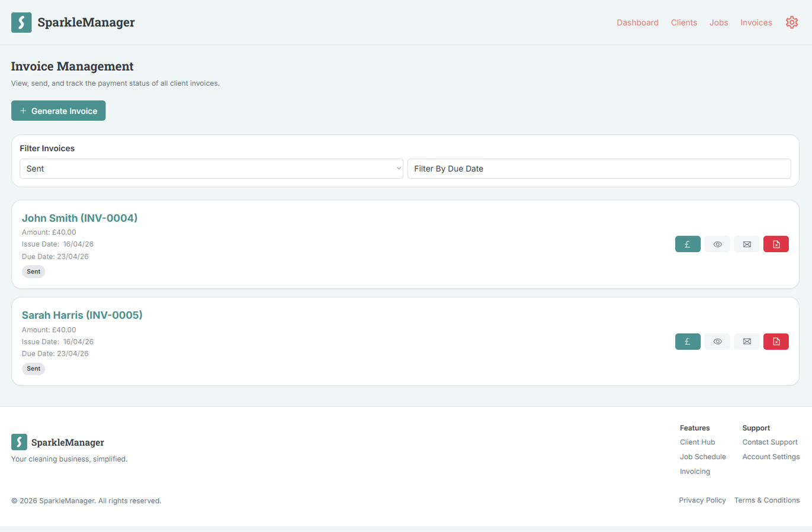Open the eye preview for invoice INV-0004

click(717, 244)
